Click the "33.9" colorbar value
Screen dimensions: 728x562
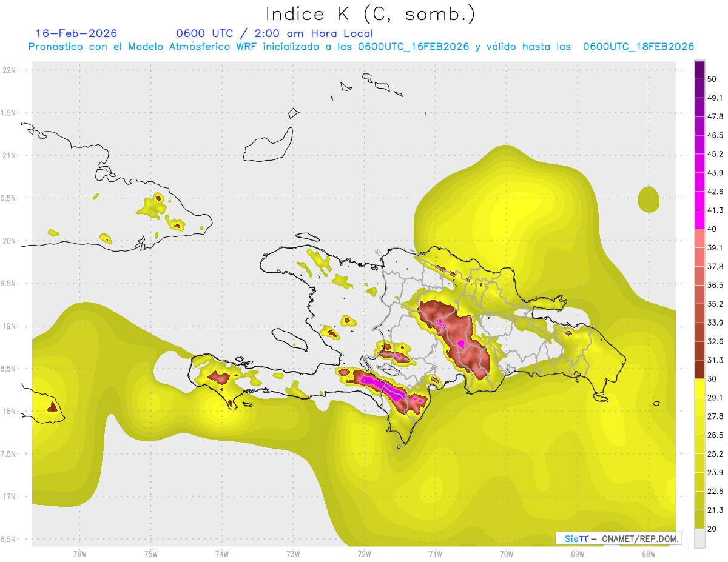(x=715, y=323)
